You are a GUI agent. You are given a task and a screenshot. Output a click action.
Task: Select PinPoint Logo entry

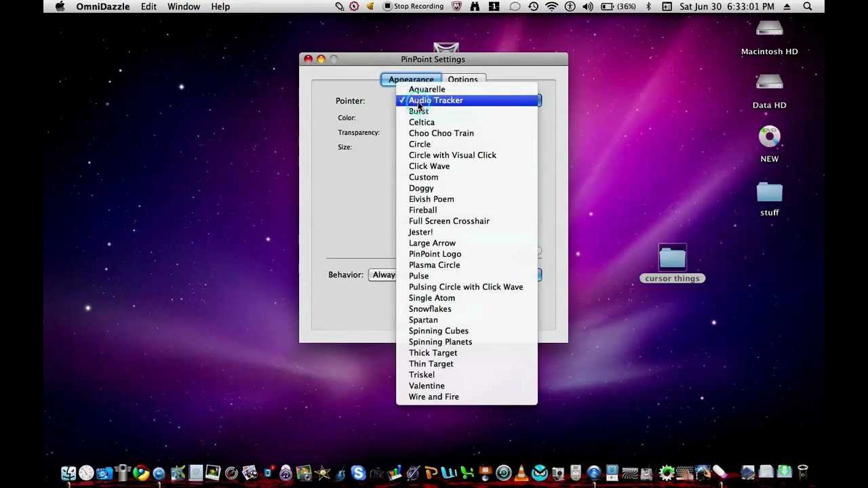(467, 254)
